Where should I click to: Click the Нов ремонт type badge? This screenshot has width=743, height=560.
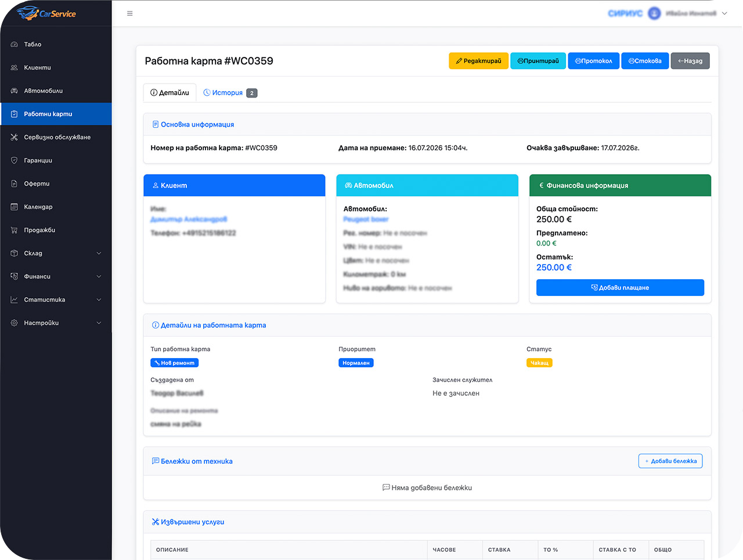click(x=175, y=363)
